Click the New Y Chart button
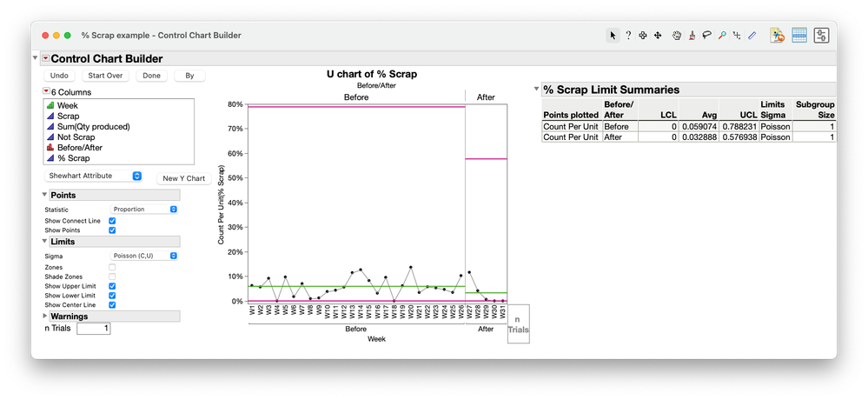The height and width of the screenshot is (400, 868). click(184, 178)
